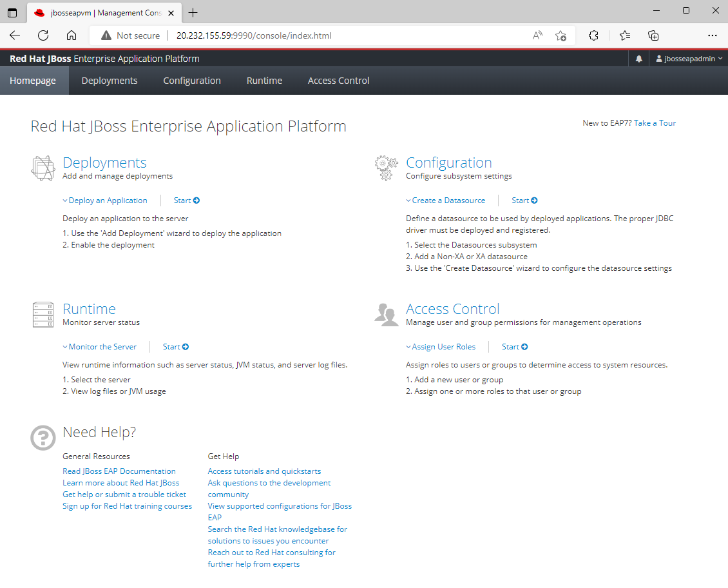
Task: Open the Configuration heading link
Action: coord(448,162)
